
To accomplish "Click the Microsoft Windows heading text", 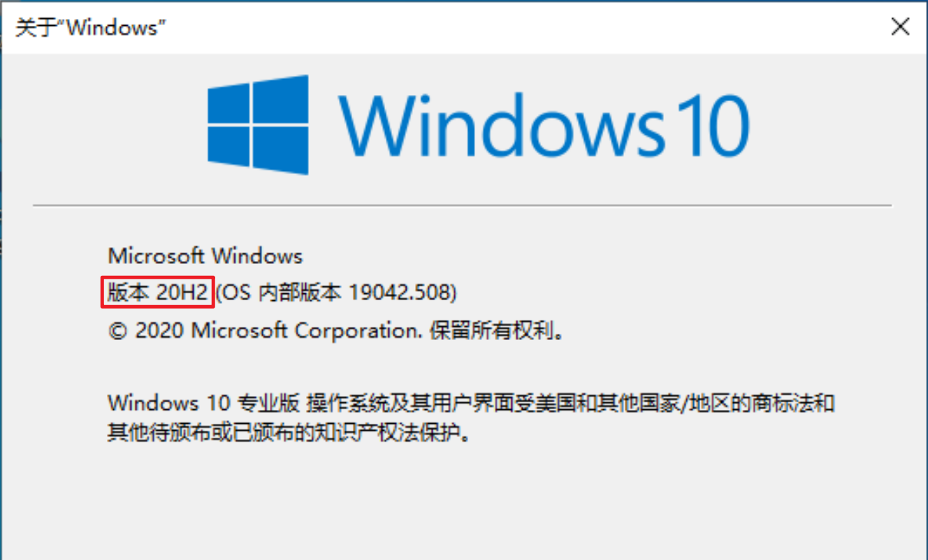I will pos(205,256).
